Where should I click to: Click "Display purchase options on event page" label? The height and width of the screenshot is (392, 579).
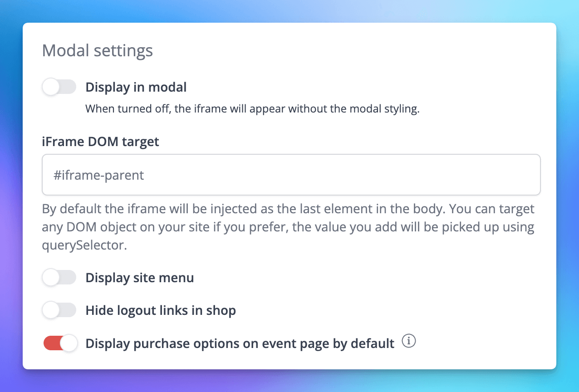(x=240, y=343)
